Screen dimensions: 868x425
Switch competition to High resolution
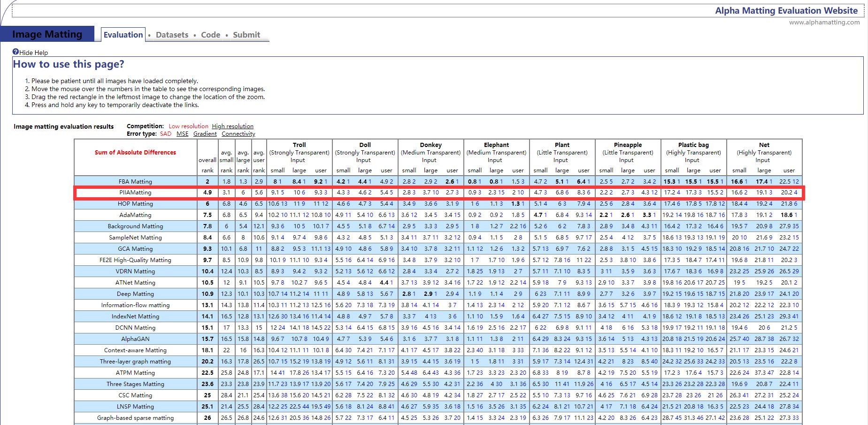[x=232, y=126]
